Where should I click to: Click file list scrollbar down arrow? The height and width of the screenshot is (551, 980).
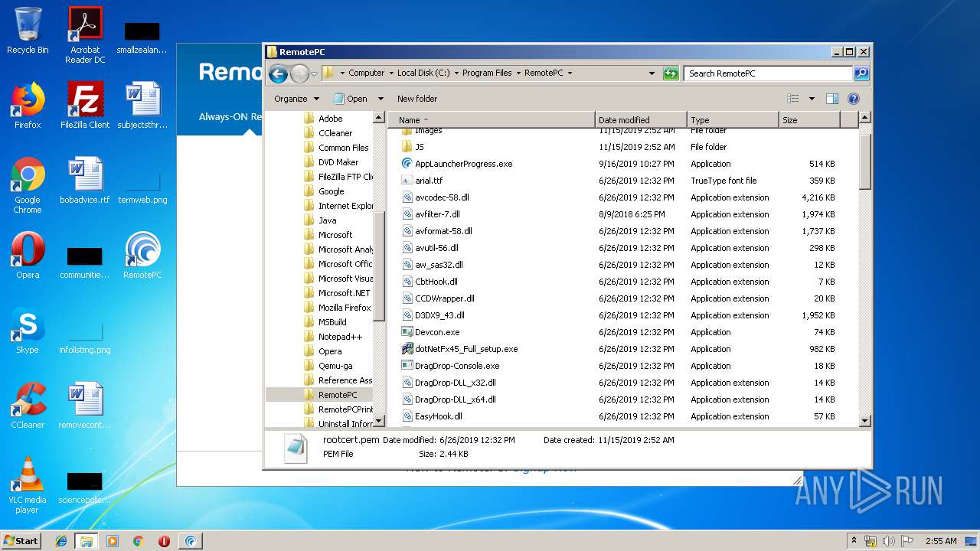point(865,420)
